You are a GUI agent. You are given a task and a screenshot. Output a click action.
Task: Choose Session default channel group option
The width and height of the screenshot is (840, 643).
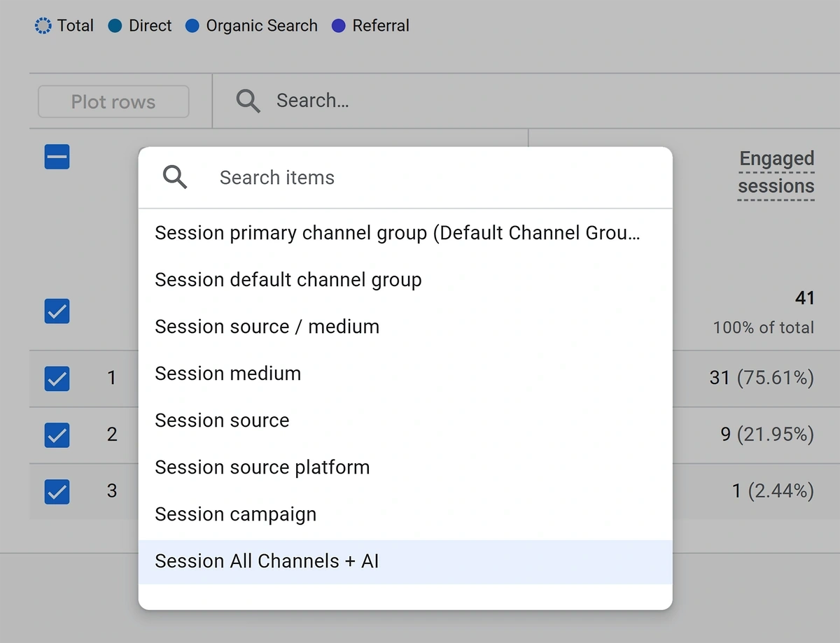(405, 280)
